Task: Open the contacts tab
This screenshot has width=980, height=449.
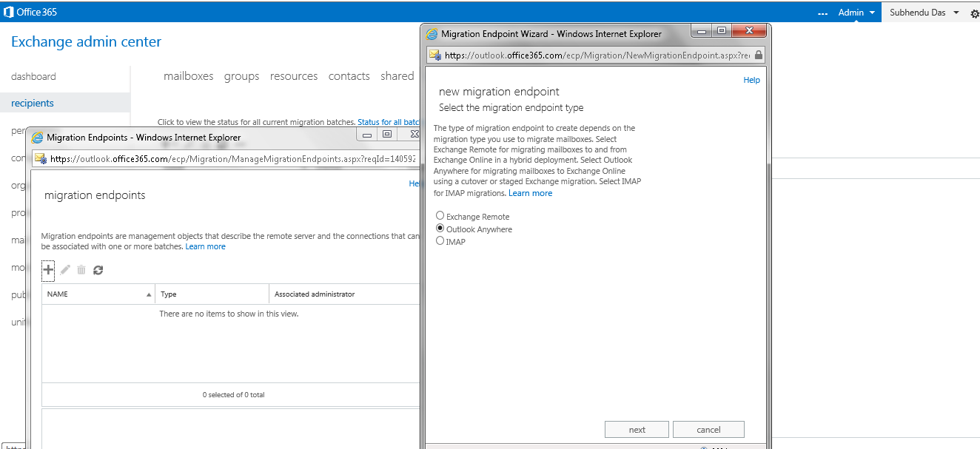Action: tap(349, 76)
